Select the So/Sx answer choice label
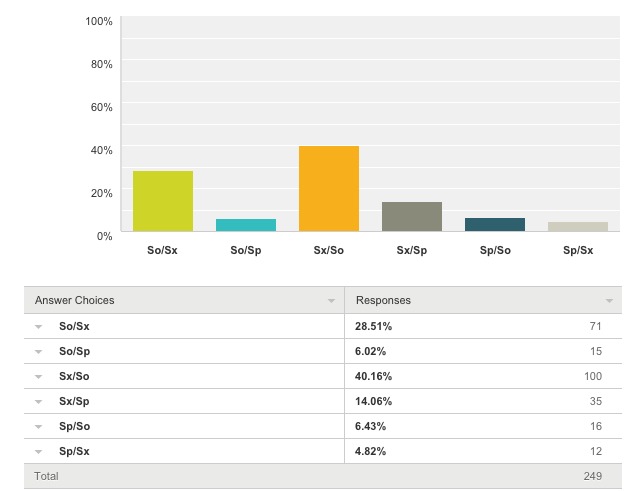The height and width of the screenshot is (491, 635). coord(74,327)
